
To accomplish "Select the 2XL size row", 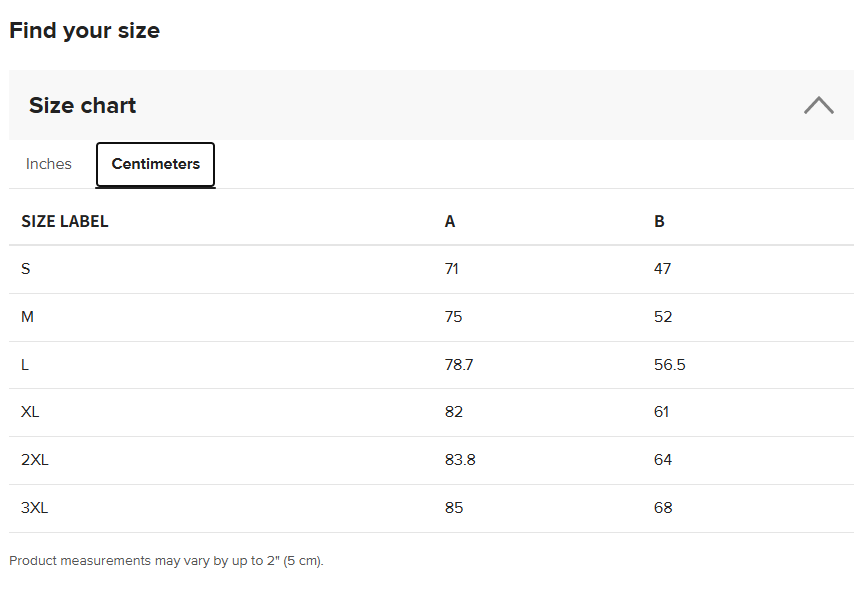I will 431,460.
